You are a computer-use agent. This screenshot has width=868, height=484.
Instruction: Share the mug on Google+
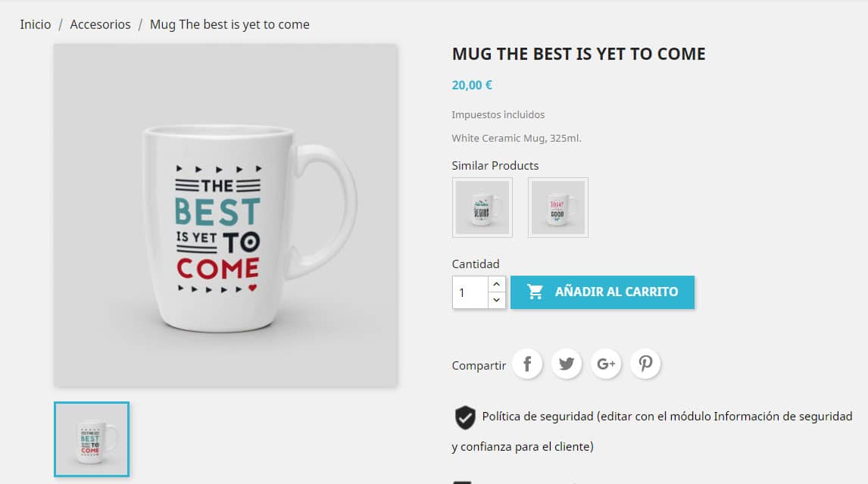tap(606, 364)
